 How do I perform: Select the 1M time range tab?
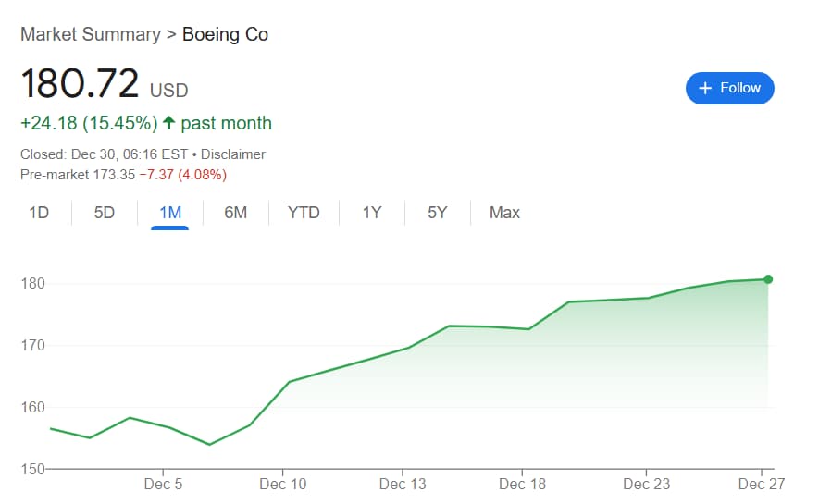point(169,213)
